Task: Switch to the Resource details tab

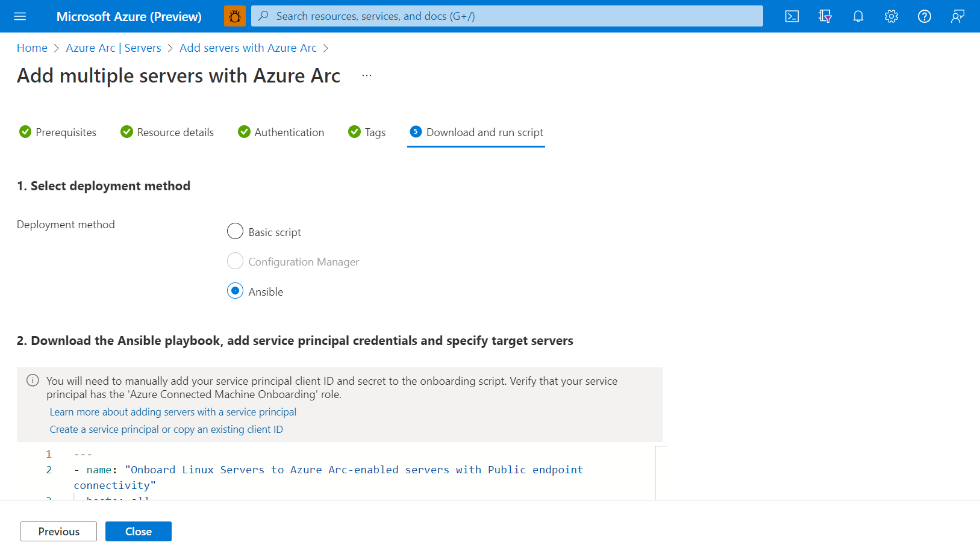Action: [167, 132]
